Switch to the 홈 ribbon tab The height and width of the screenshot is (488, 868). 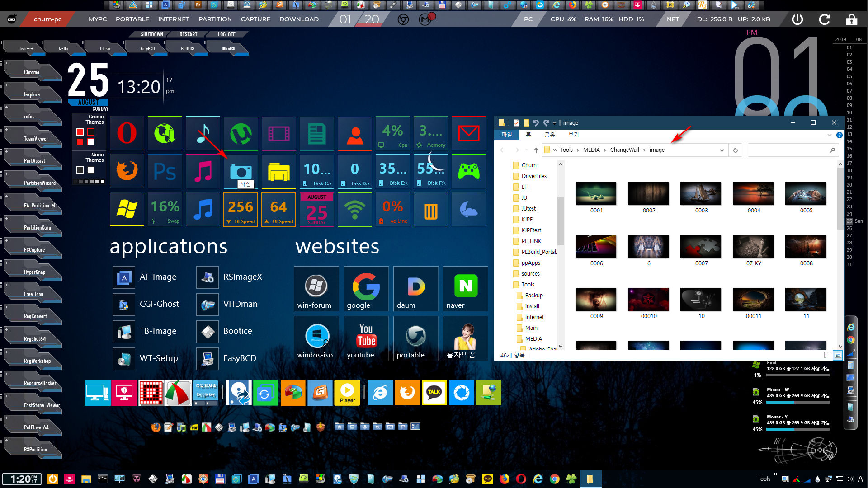coord(528,135)
